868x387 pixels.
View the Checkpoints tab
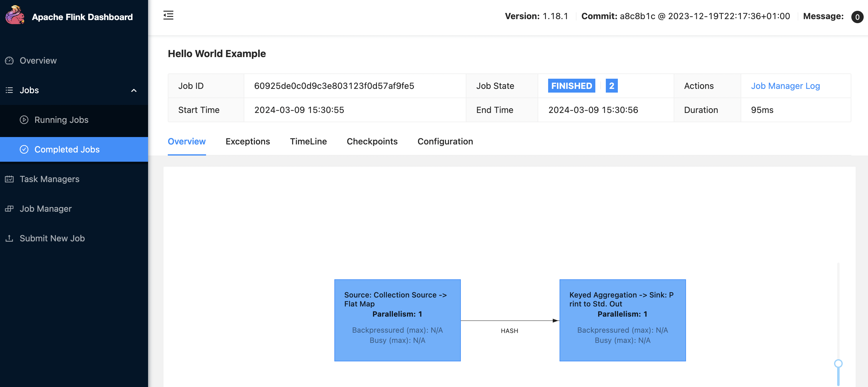(x=372, y=142)
